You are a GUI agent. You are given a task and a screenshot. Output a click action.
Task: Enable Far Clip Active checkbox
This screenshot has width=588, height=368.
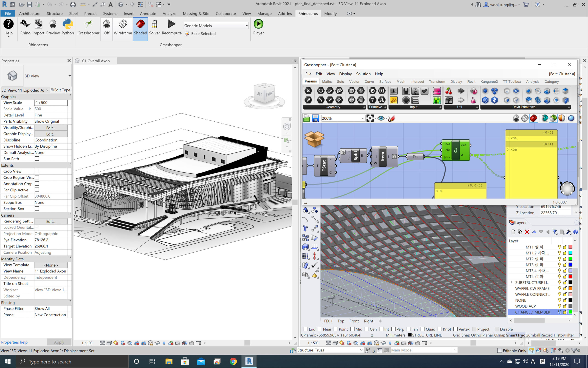(37, 190)
